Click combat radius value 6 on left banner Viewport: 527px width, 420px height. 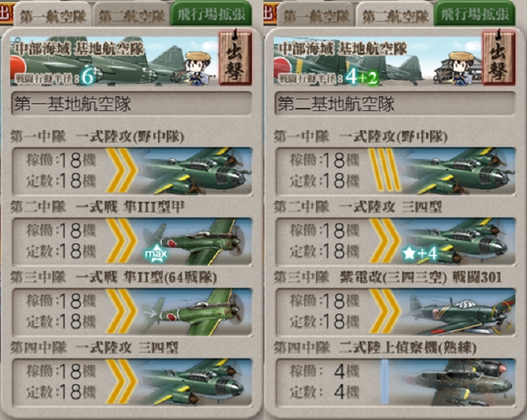[88, 77]
